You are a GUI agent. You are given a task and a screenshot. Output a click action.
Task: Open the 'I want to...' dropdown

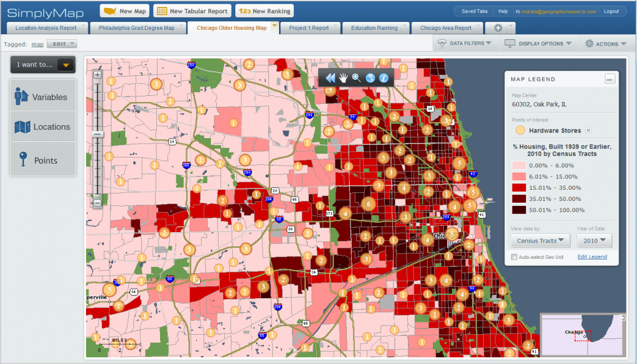[x=43, y=65]
